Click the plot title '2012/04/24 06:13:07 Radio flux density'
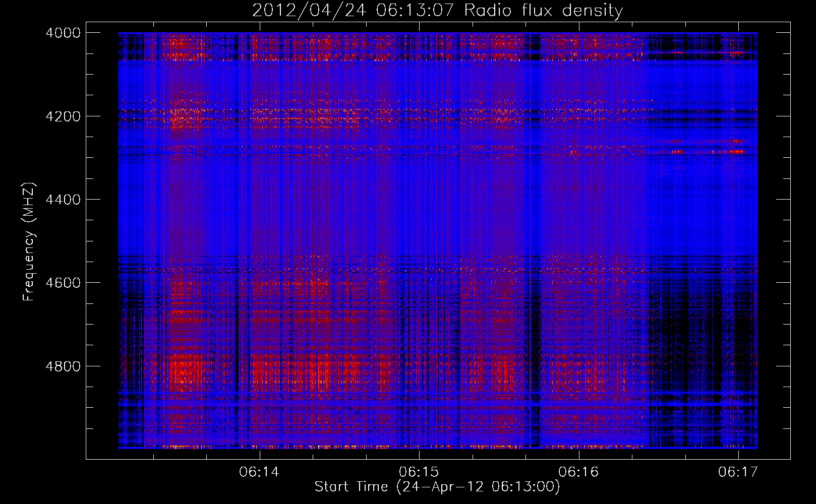Screen dimensions: 816x504 click(437, 11)
